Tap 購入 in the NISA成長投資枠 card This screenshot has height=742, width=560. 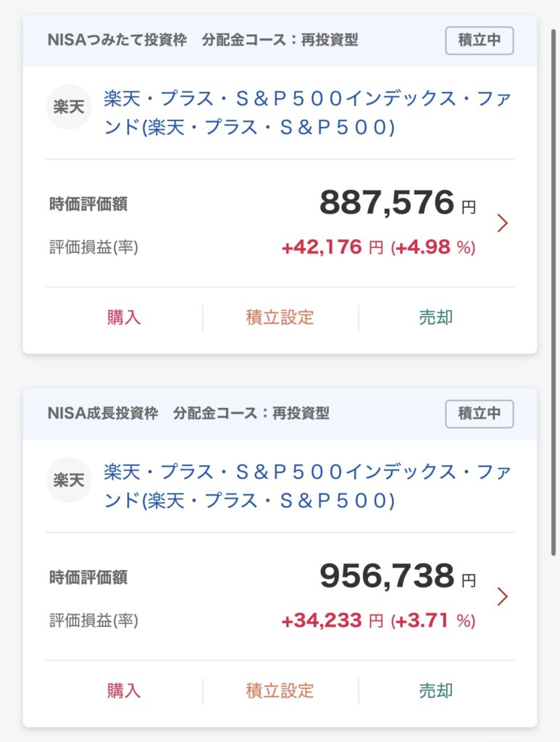(124, 691)
